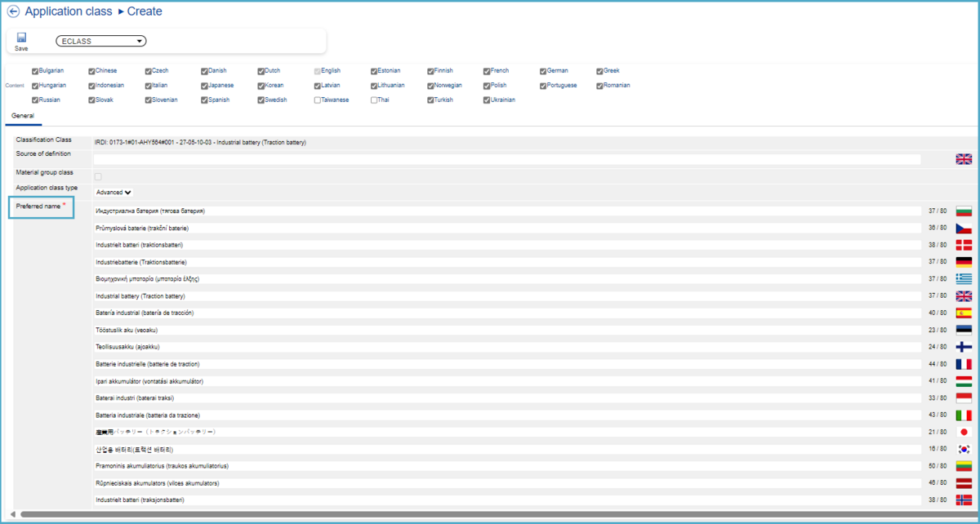Open the Advanced application class type dropdown
Image resolution: width=980 pixels, height=524 pixels.
pos(114,193)
